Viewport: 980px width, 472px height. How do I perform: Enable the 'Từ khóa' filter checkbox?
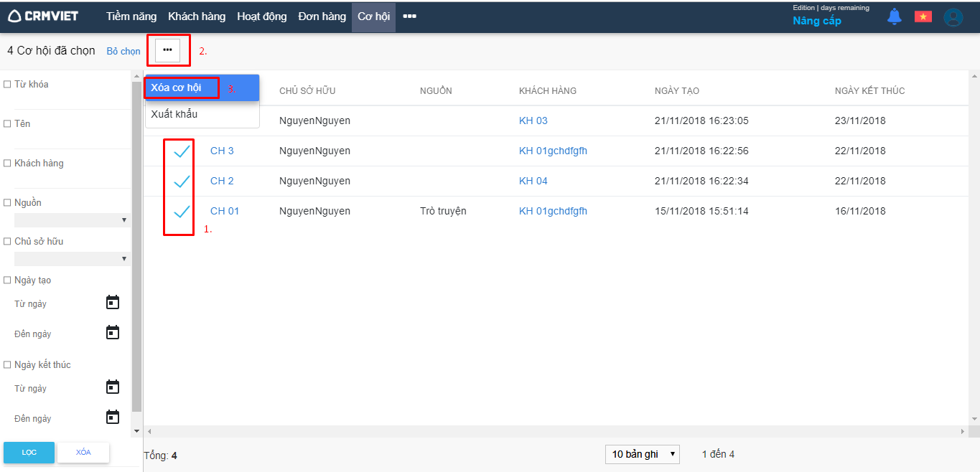[7, 85]
